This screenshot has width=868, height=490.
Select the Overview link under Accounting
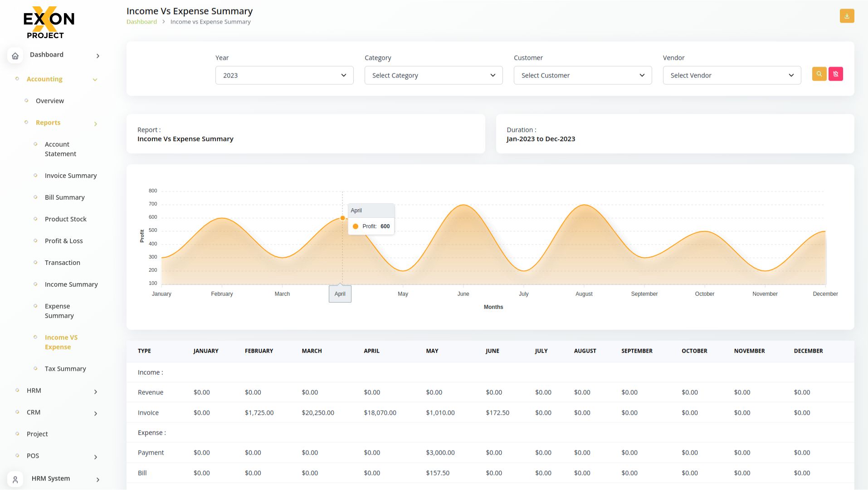(x=49, y=101)
